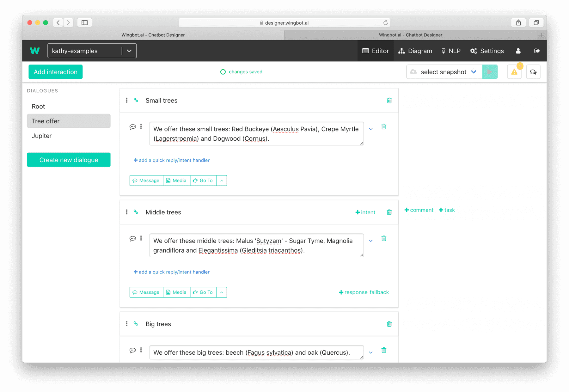Expand options for the Middle trees message
569x392 pixels.
tap(370, 241)
